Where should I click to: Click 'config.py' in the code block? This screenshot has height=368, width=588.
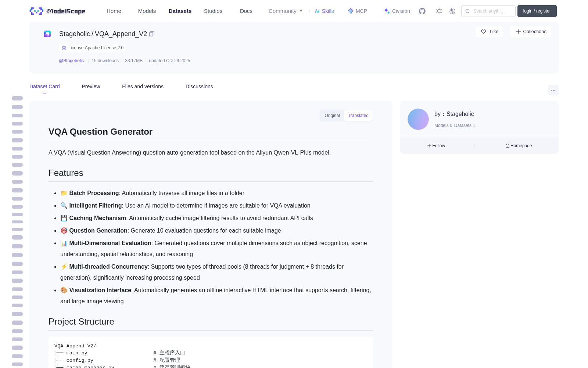pos(80,360)
